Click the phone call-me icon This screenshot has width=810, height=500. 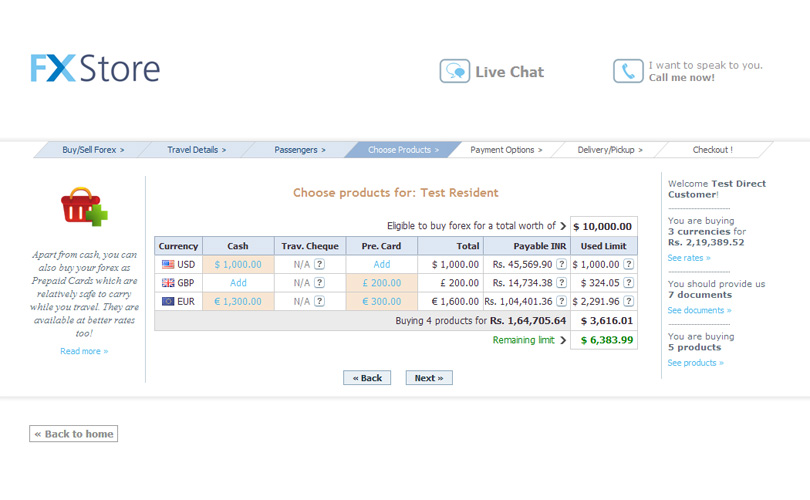coord(628,71)
